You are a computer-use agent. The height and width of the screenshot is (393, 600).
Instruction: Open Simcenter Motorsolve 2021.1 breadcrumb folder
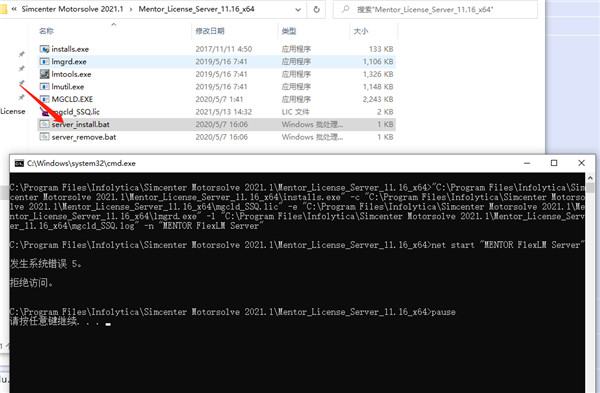72,9
